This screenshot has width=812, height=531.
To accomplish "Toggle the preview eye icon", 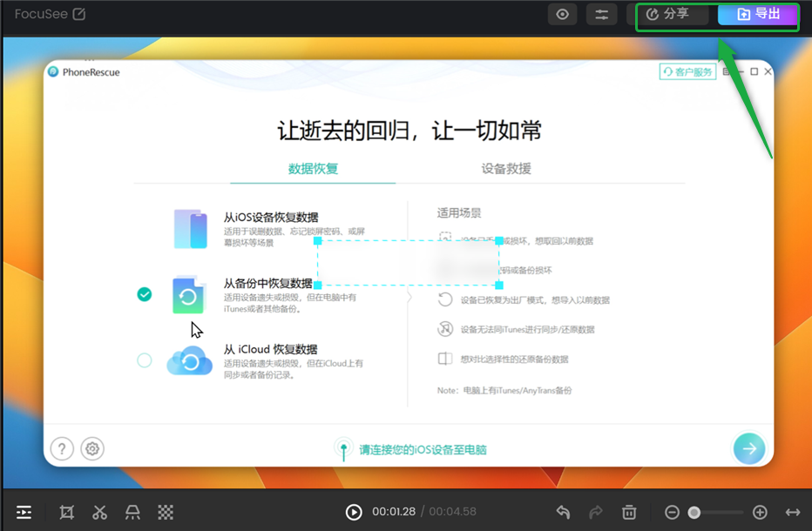I will click(x=563, y=15).
